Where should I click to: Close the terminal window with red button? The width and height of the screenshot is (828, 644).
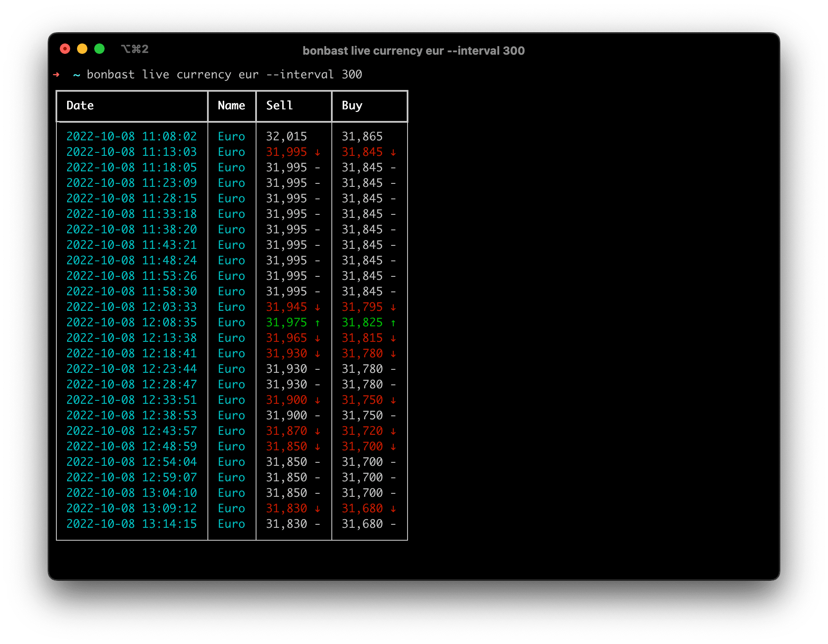click(65, 49)
